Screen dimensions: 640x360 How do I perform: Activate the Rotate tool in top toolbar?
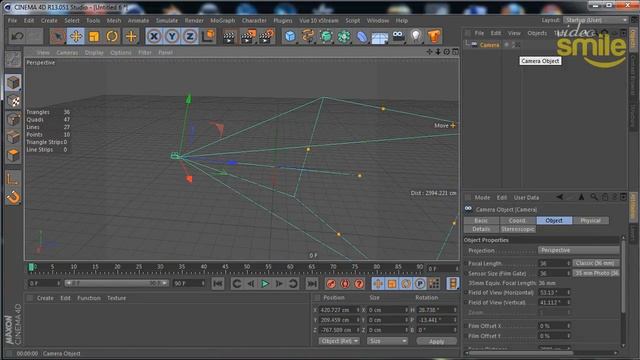coord(112,36)
